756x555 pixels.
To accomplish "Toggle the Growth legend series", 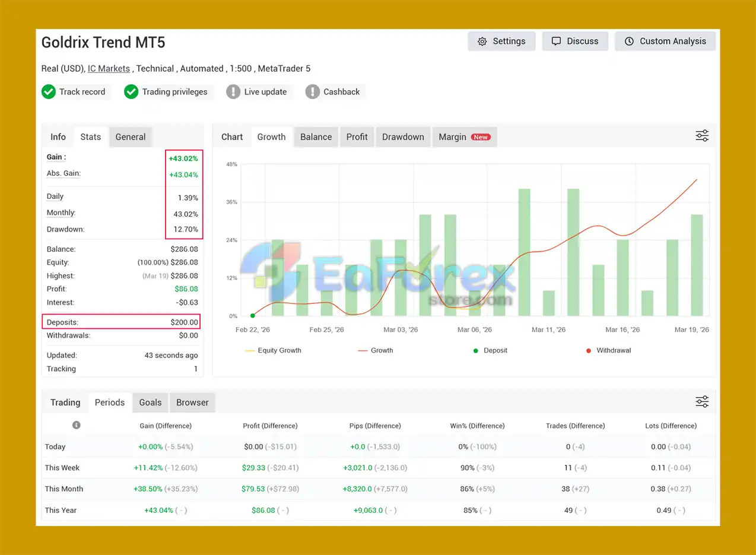I will click(376, 351).
